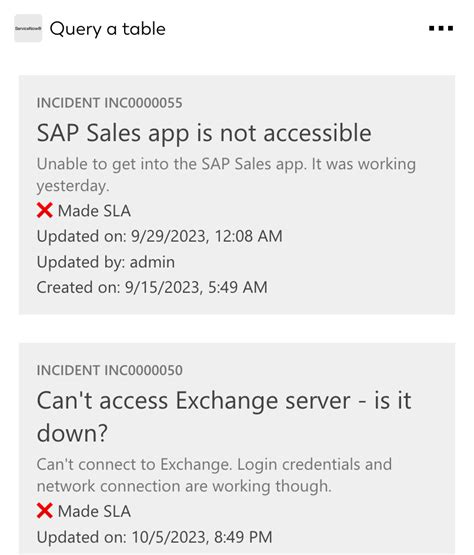Select the 'Query a table' action title
The image size is (474, 555).
point(108,29)
